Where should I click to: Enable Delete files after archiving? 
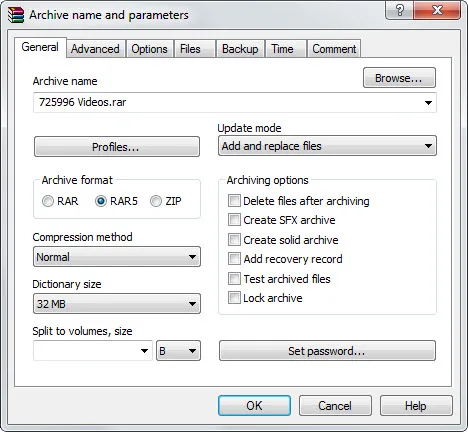click(x=234, y=201)
